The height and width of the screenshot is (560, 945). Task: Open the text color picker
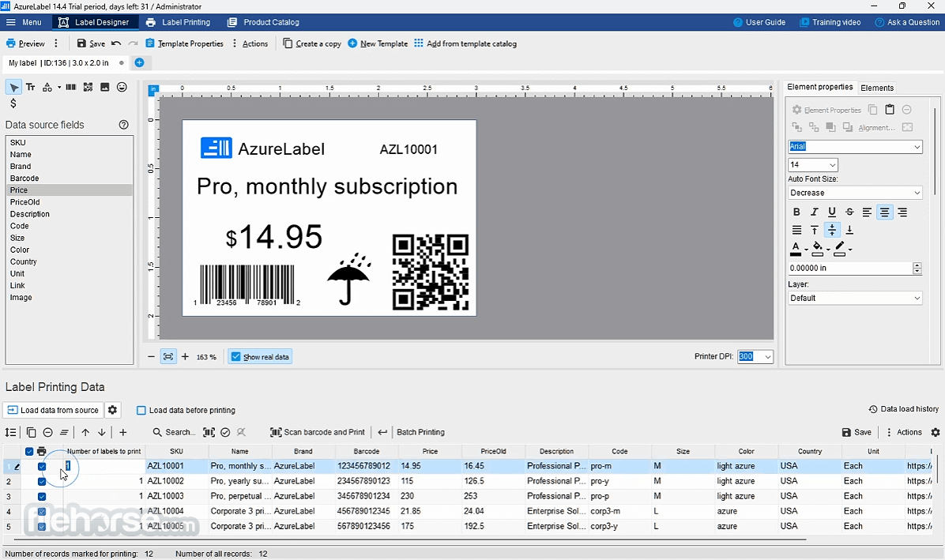coord(796,248)
